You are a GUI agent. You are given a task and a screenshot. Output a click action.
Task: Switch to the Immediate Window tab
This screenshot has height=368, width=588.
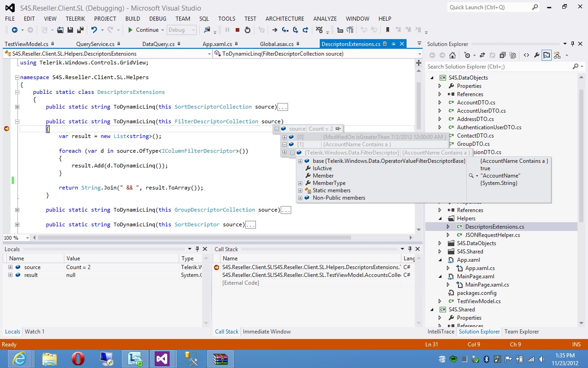[x=266, y=332]
